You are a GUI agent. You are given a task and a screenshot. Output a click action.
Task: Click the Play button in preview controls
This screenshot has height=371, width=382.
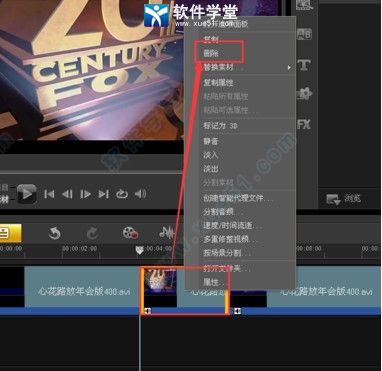point(27,194)
